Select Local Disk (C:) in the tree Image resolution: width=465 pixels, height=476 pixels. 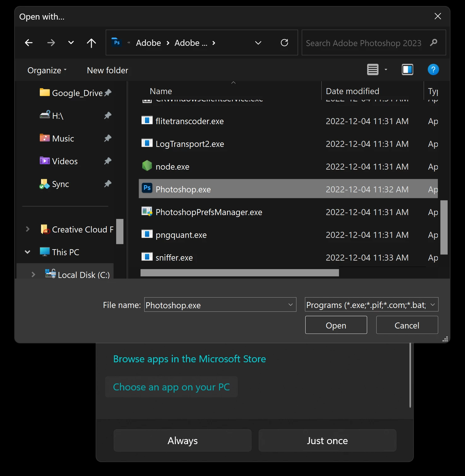tap(77, 274)
